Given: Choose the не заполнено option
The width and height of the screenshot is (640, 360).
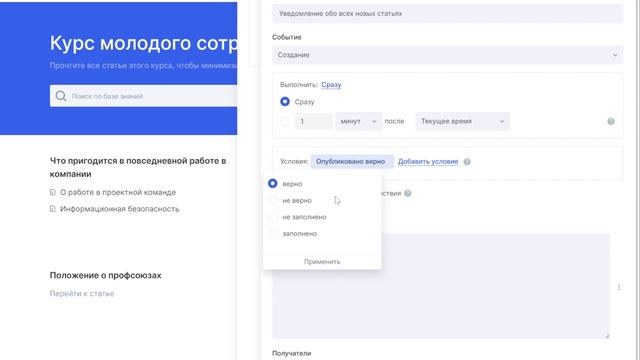Looking at the screenshot, I should (x=273, y=217).
